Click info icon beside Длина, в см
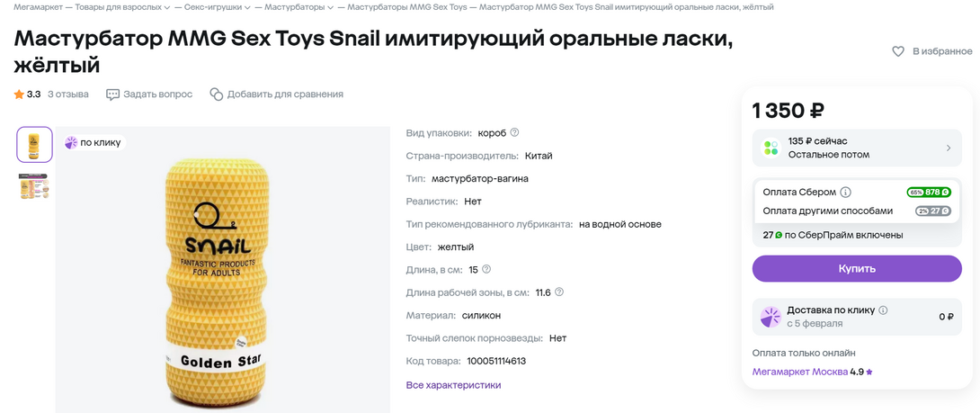The height and width of the screenshot is (413, 980). click(x=486, y=269)
